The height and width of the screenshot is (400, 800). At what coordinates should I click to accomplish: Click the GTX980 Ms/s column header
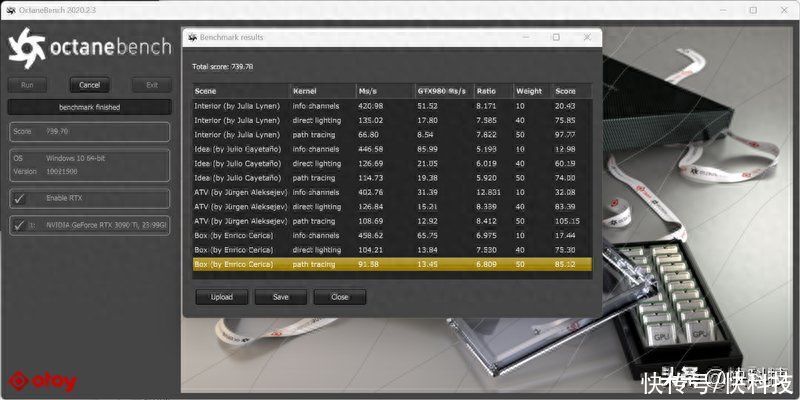(x=445, y=91)
